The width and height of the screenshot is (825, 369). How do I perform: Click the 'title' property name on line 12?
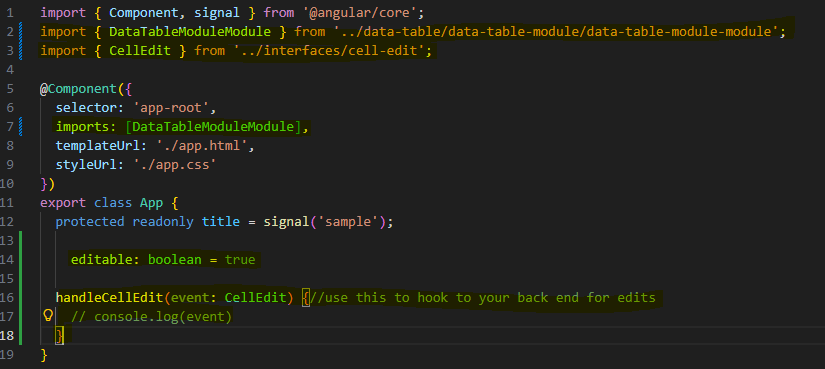pos(221,222)
